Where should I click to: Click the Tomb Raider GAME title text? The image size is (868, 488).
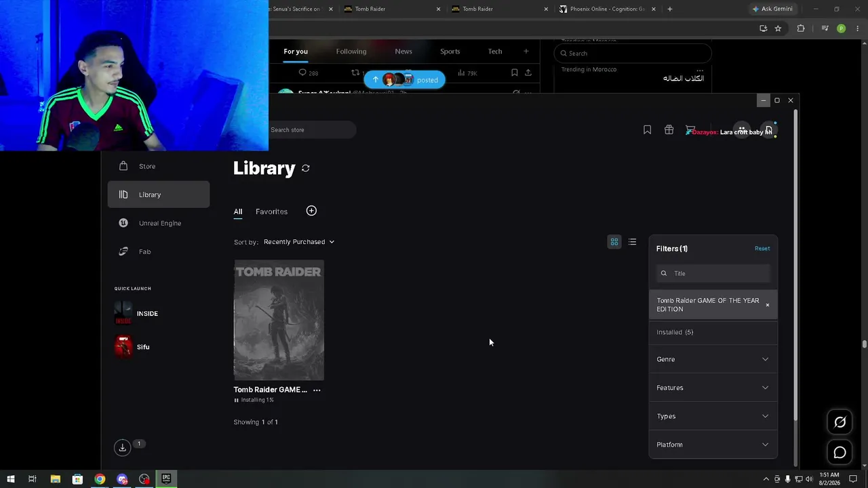(x=270, y=390)
